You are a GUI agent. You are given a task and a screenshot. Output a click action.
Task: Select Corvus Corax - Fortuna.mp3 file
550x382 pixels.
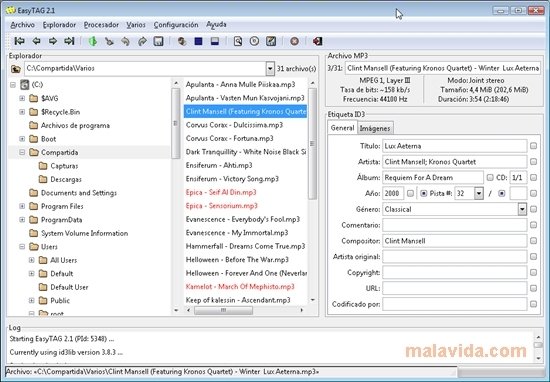point(229,139)
